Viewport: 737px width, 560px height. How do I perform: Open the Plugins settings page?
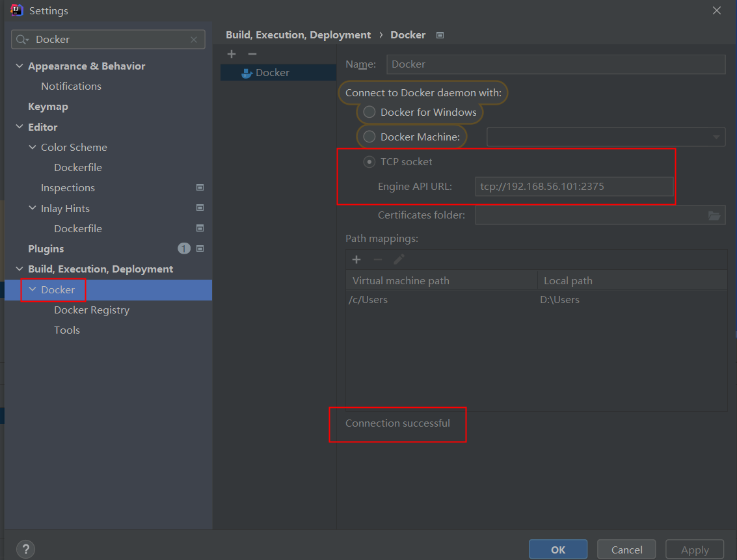pos(46,249)
